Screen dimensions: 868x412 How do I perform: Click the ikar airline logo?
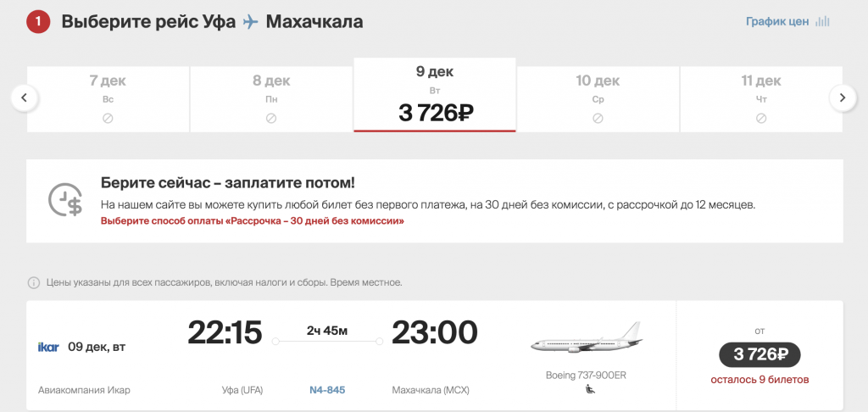point(48,348)
